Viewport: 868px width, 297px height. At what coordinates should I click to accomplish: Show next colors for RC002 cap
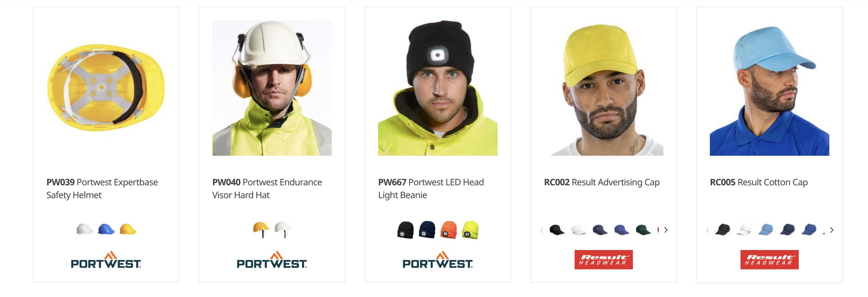[666, 230]
